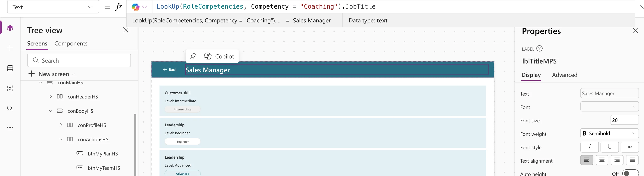This screenshot has height=176, width=644.
Task: Expand the conHeaderHS tree node
Action: coord(51,97)
